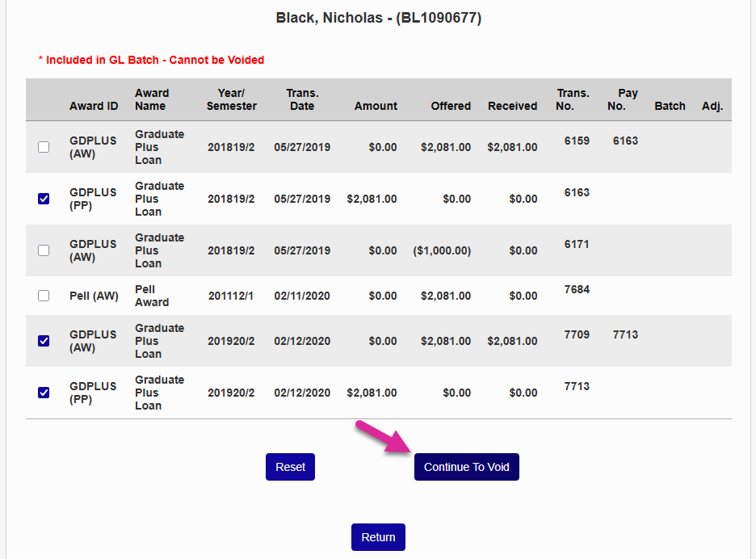756x559 pixels.
Task: Click the 02/11/2020 transaction date
Action: click(x=302, y=296)
